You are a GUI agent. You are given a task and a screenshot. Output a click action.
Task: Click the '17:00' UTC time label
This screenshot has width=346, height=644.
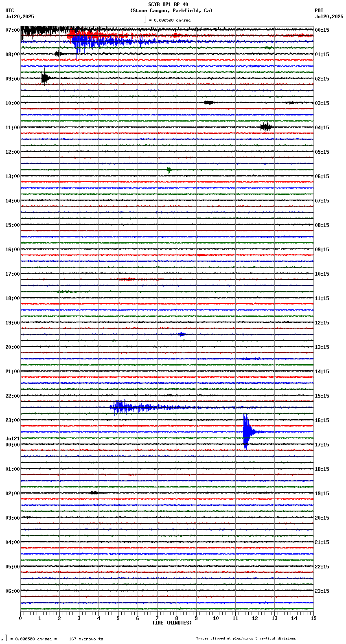click(x=12, y=274)
